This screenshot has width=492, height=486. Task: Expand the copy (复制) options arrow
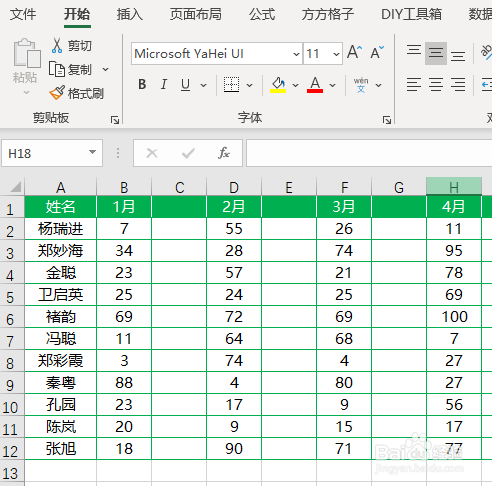coord(106,69)
